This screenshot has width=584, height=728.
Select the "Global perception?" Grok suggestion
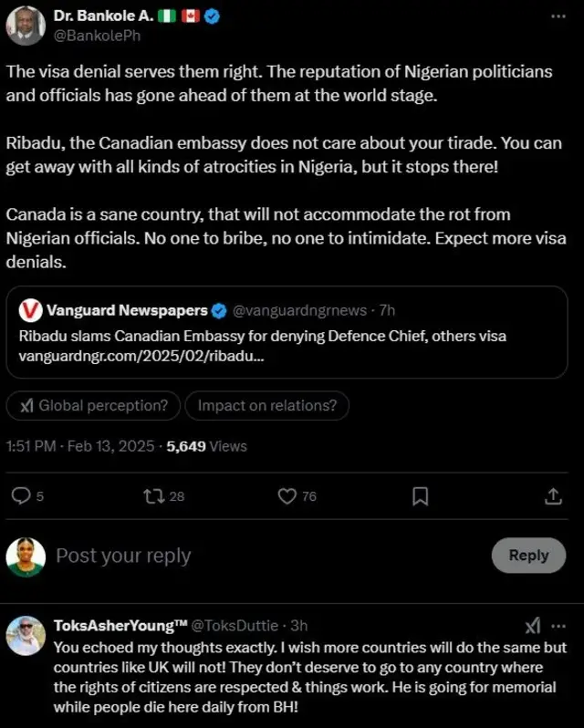(x=93, y=406)
